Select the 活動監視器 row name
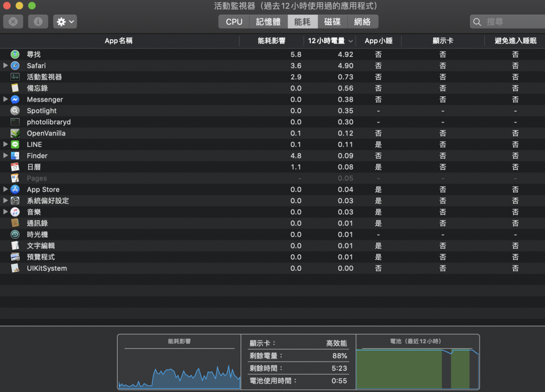Screen dimensions: 545x392 [44, 77]
